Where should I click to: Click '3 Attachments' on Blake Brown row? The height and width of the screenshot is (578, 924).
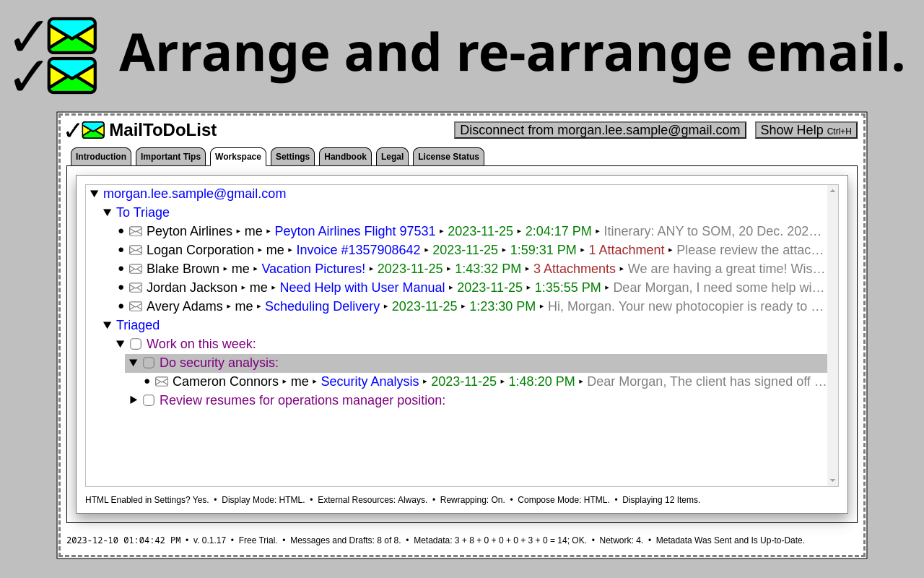(575, 269)
